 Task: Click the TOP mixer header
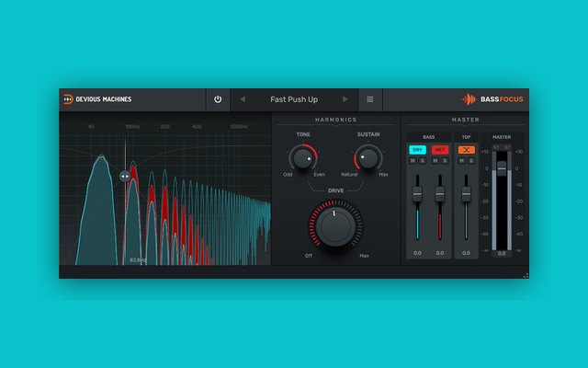466,137
